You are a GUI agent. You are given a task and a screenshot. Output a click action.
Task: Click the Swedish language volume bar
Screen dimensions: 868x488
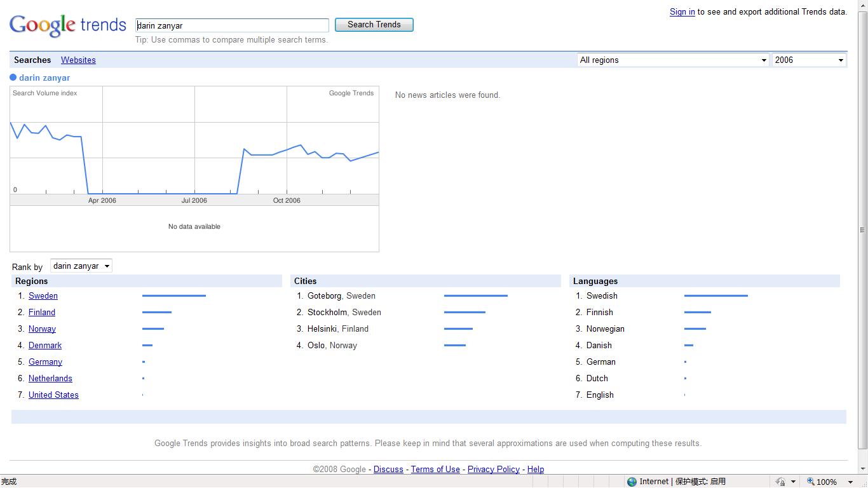[x=716, y=295]
